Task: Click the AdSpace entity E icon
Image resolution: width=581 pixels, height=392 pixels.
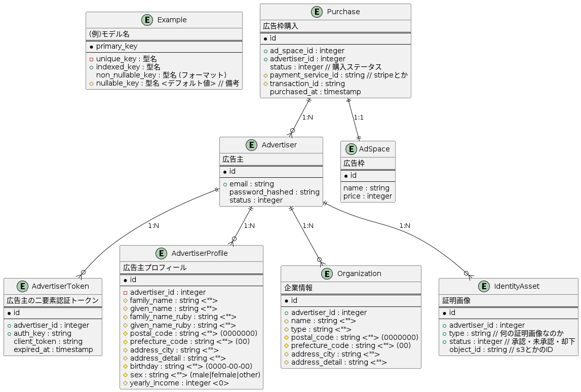Action: pyautogui.click(x=351, y=149)
